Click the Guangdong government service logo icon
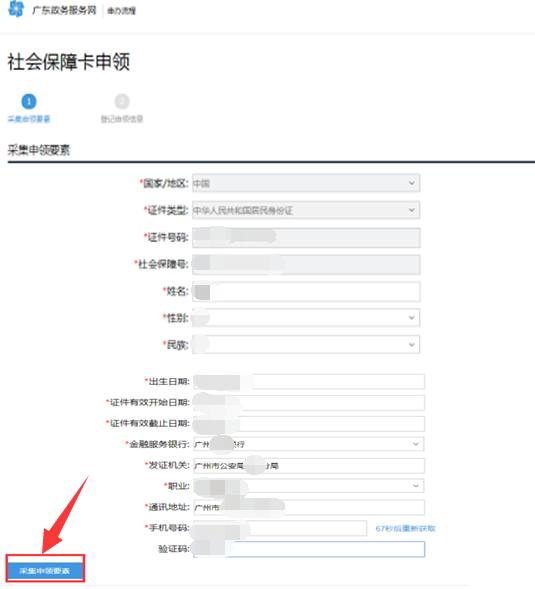This screenshot has width=535, height=589. [16, 9]
